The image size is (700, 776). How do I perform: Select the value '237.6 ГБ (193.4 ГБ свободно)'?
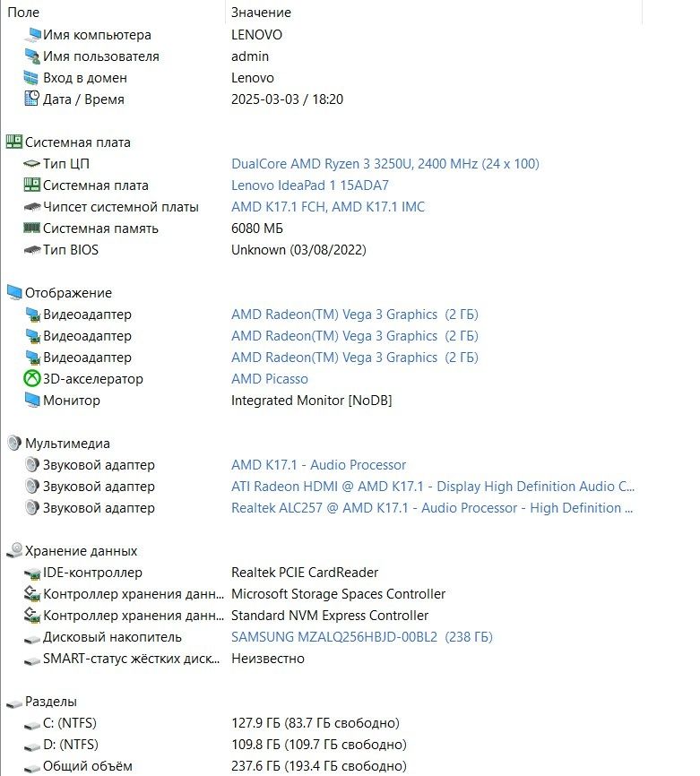(x=319, y=766)
